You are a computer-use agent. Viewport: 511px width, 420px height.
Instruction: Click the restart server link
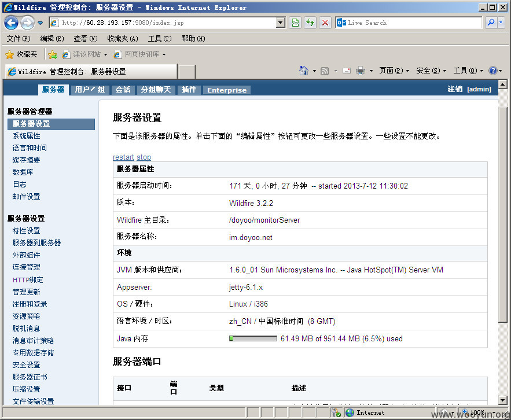click(123, 157)
